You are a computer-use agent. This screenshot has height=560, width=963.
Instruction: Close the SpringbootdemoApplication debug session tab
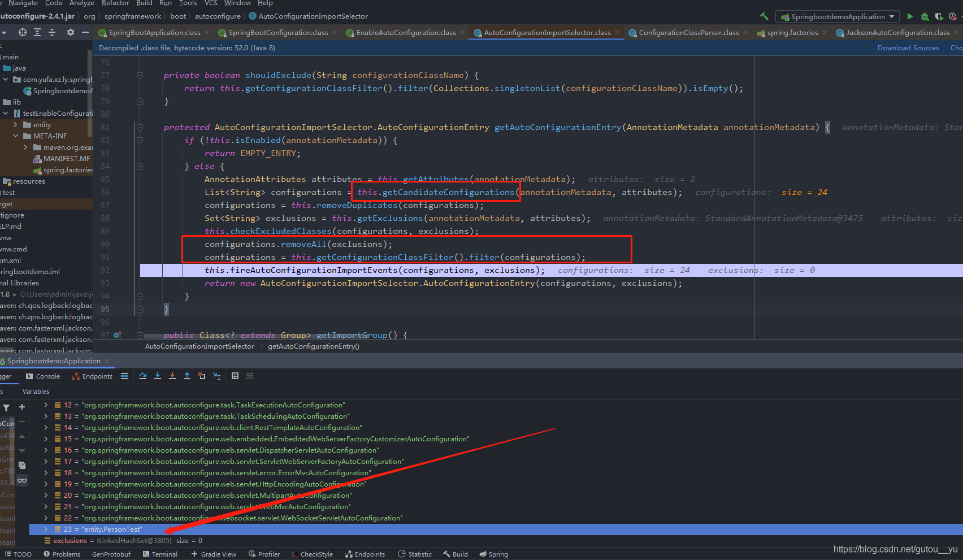[x=107, y=361]
